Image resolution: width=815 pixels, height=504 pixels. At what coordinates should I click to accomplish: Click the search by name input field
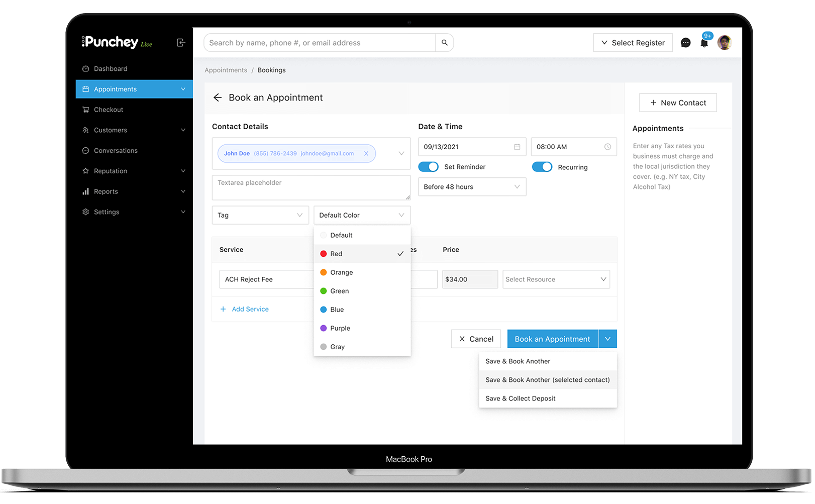[320, 43]
